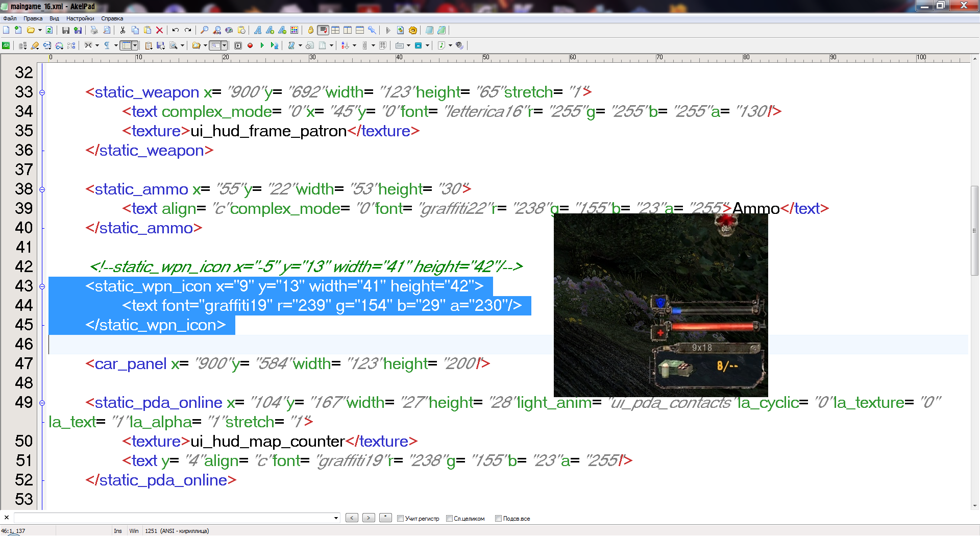
Task: Click inside the quick search input field
Action: [174, 518]
